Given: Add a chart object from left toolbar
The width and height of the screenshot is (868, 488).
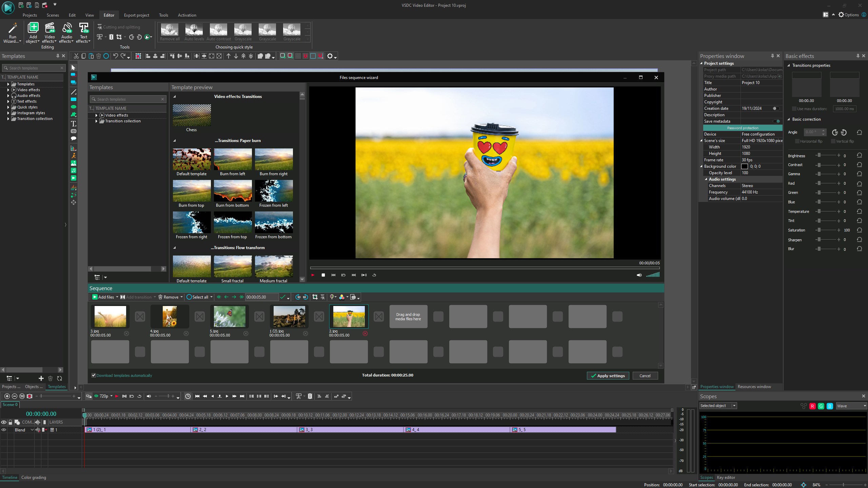Looking at the screenshot, I should tap(74, 148).
